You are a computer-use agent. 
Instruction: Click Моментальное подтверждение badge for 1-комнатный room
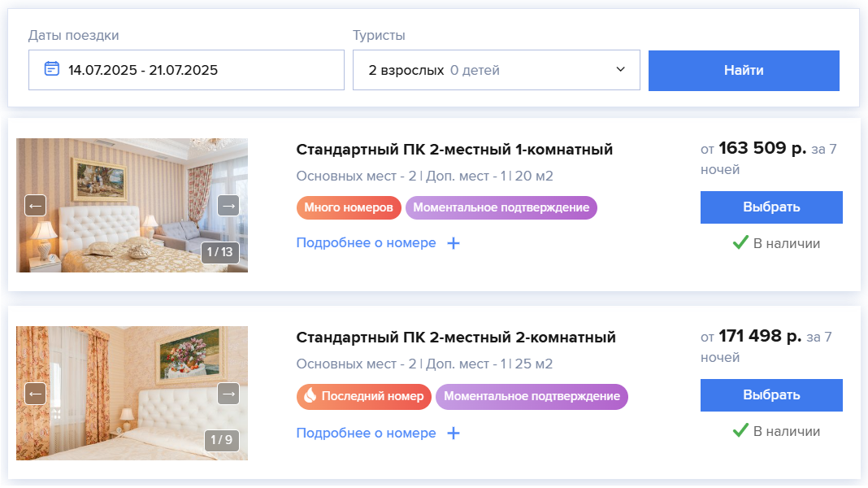[501, 207]
